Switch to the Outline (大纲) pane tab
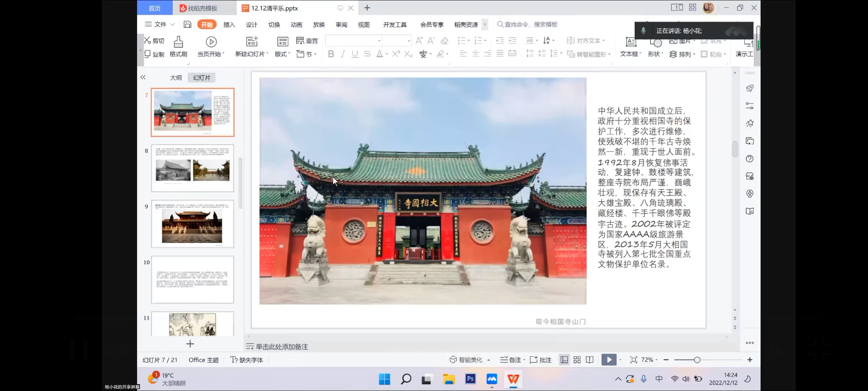 click(x=176, y=78)
